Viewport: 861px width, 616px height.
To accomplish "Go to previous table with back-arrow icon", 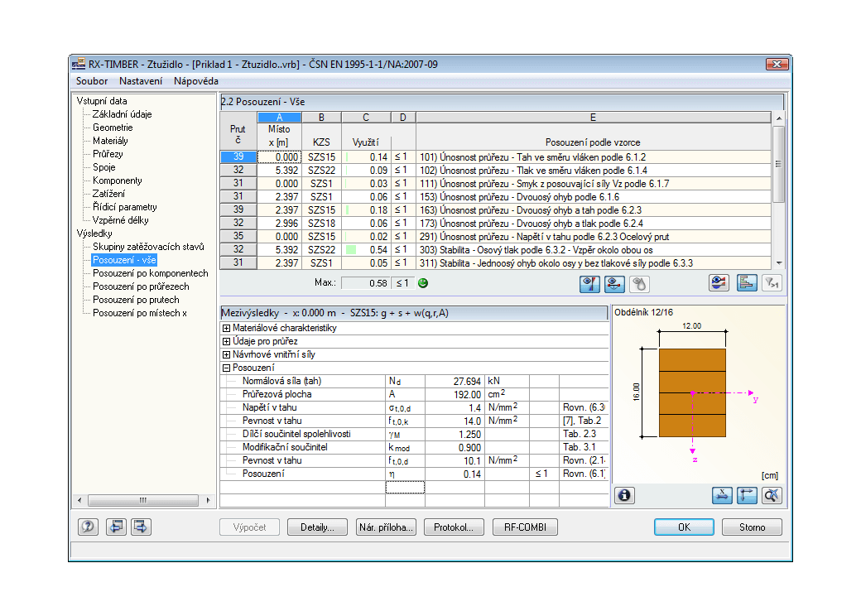I will pos(116,527).
